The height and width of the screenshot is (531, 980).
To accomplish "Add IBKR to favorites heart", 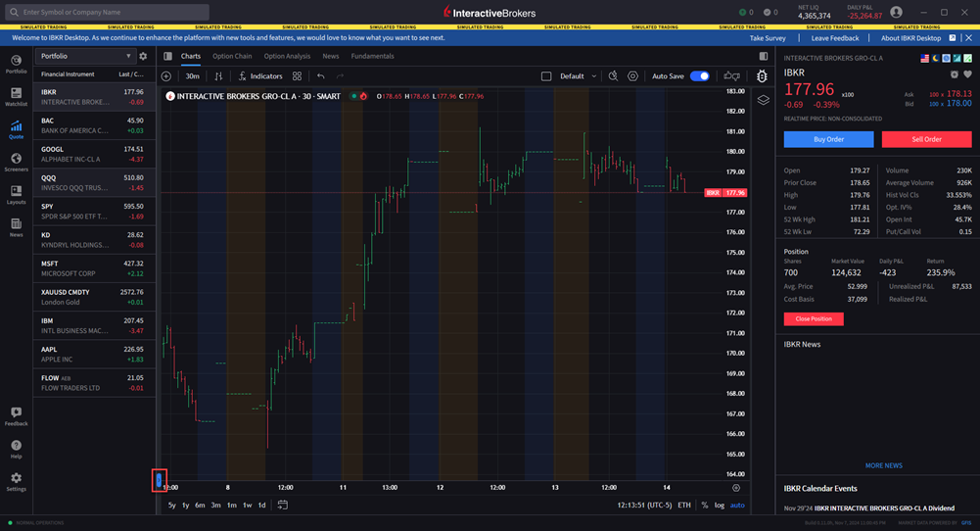I will (x=967, y=74).
